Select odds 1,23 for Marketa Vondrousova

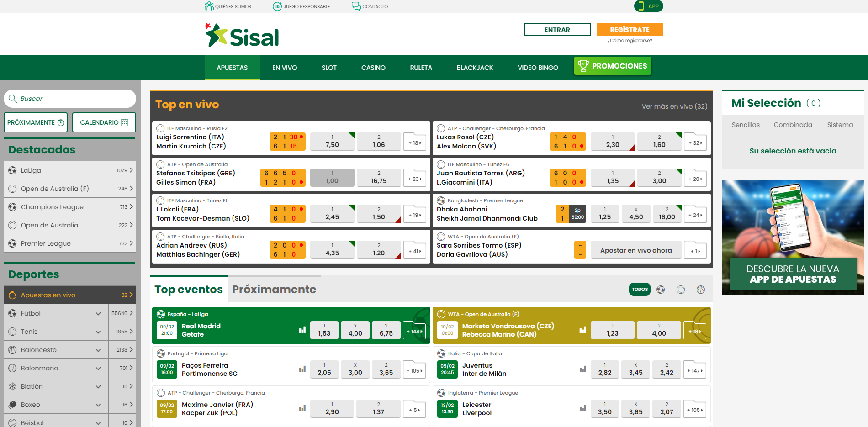[x=613, y=330]
